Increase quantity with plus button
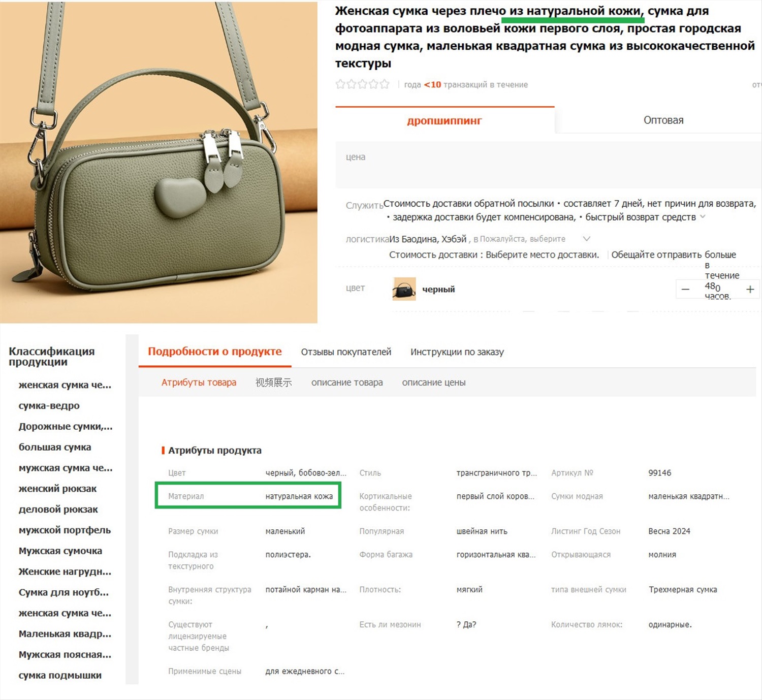This screenshot has width=762, height=700. 750,289
